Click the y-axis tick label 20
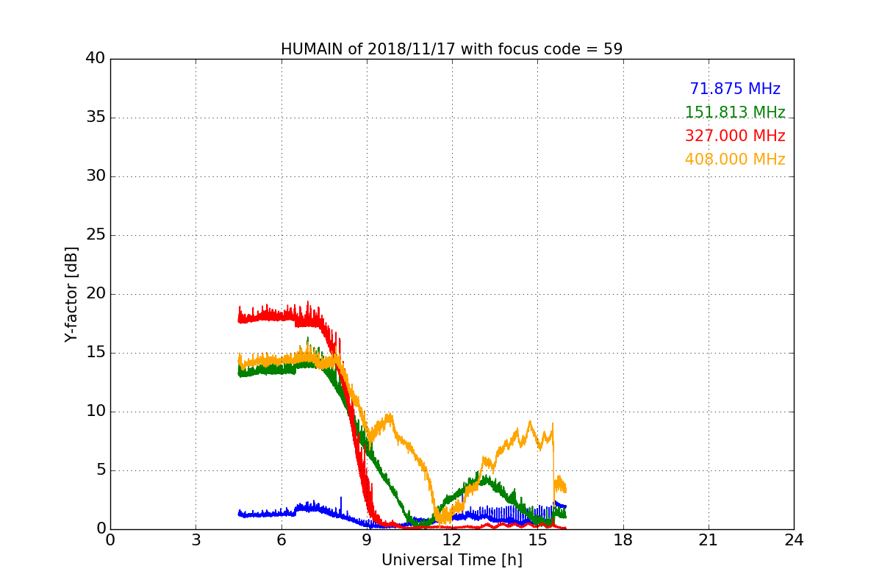 click(96, 294)
